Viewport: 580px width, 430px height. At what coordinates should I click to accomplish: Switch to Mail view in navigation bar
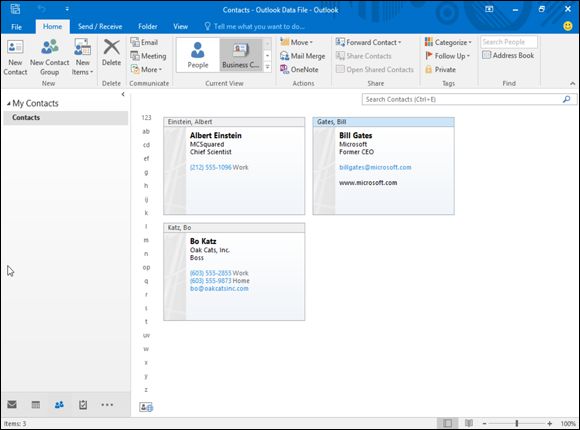12,404
